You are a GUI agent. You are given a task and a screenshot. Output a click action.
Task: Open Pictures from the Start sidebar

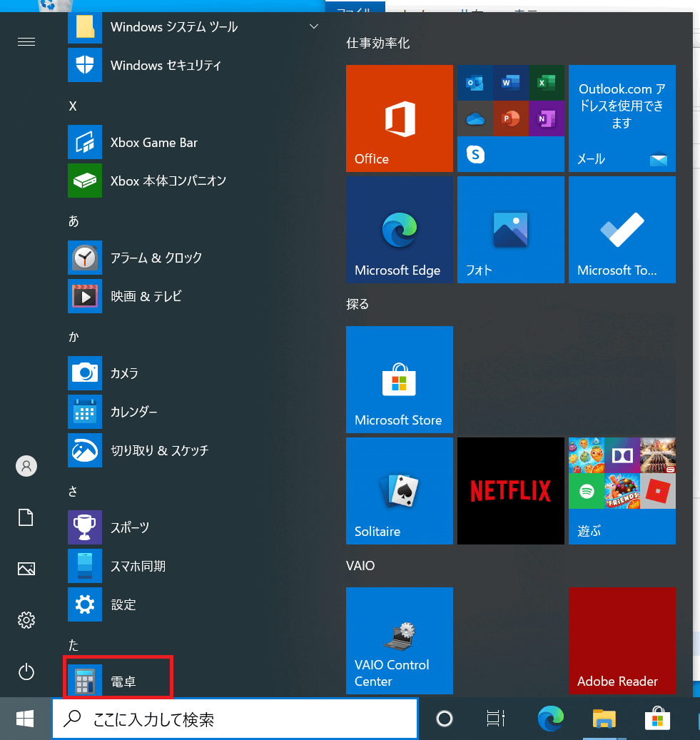click(26, 569)
